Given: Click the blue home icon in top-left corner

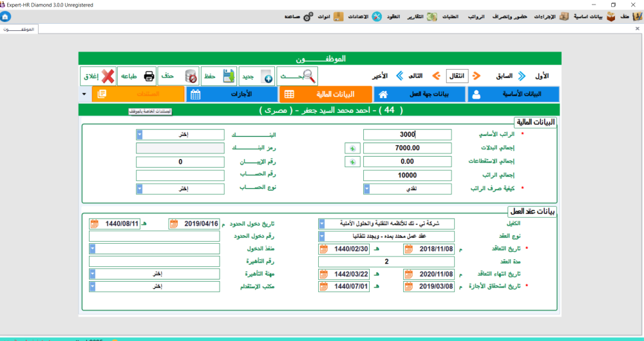Looking at the screenshot, I should 6,15.
